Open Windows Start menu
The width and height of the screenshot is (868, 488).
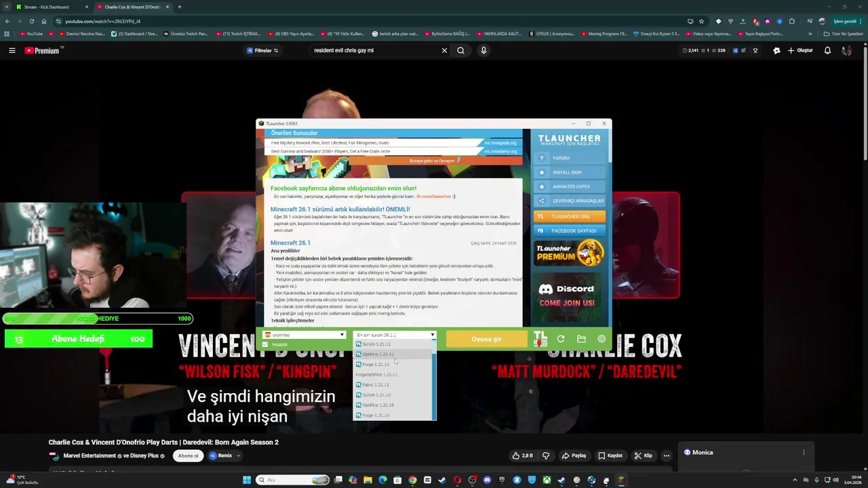pyautogui.click(x=247, y=480)
